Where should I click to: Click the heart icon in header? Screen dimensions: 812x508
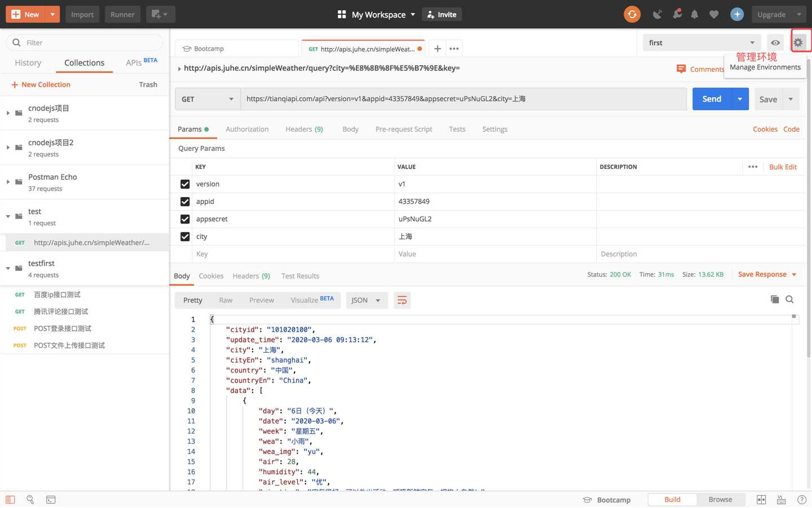[x=714, y=14]
